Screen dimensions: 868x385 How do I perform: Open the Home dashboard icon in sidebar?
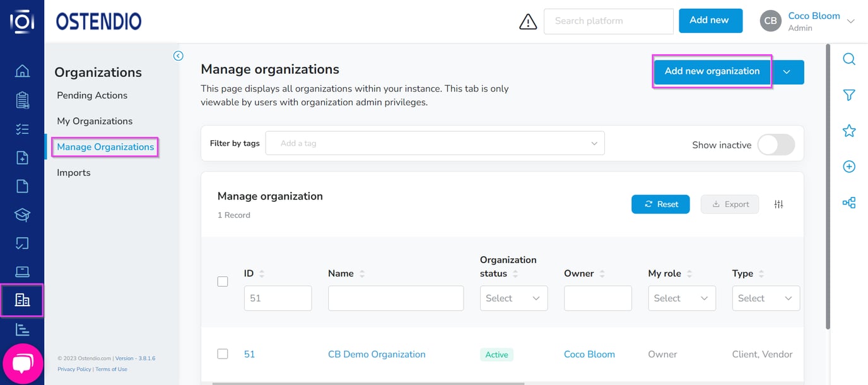22,71
